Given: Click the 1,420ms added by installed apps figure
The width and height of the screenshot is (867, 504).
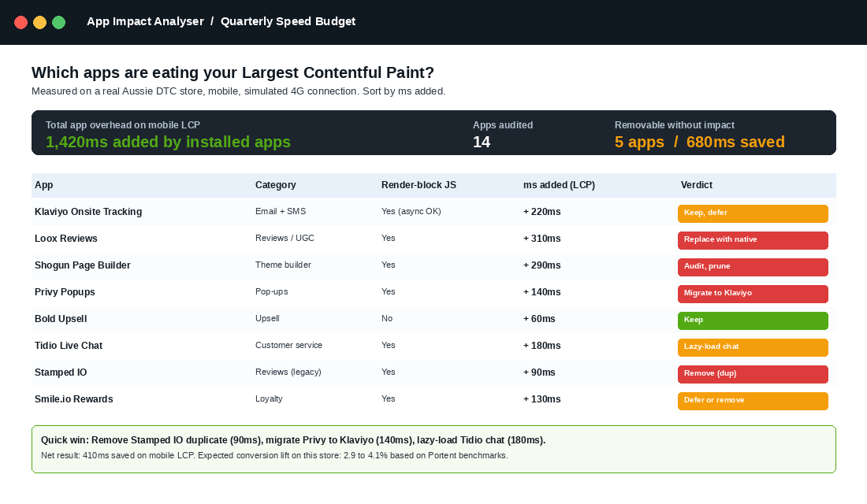Looking at the screenshot, I should [x=168, y=142].
